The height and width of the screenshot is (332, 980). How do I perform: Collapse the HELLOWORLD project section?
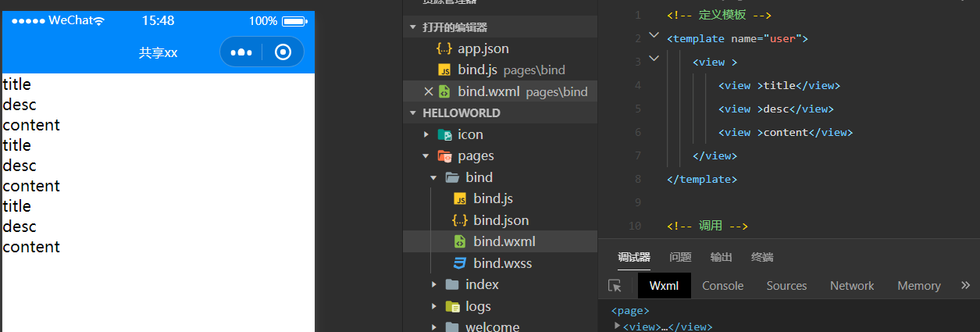click(x=413, y=113)
